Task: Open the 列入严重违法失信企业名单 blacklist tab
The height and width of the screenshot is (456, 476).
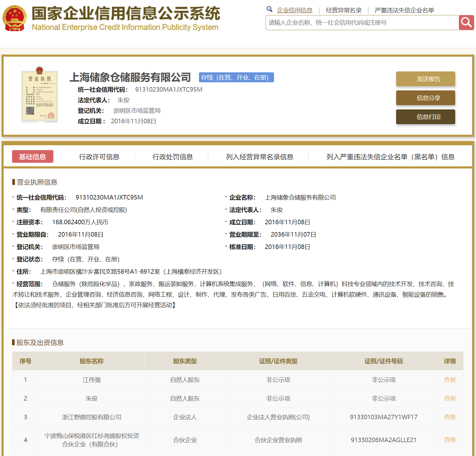Action: (x=390, y=157)
